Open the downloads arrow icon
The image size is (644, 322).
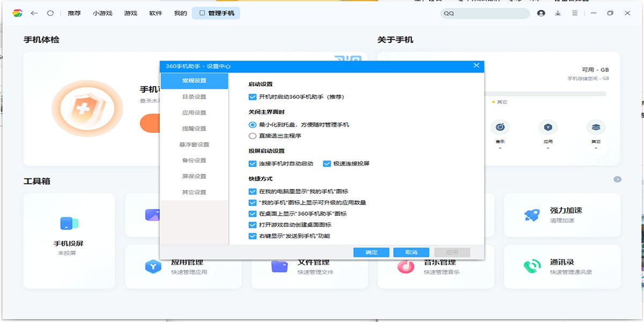pyautogui.click(x=558, y=13)
